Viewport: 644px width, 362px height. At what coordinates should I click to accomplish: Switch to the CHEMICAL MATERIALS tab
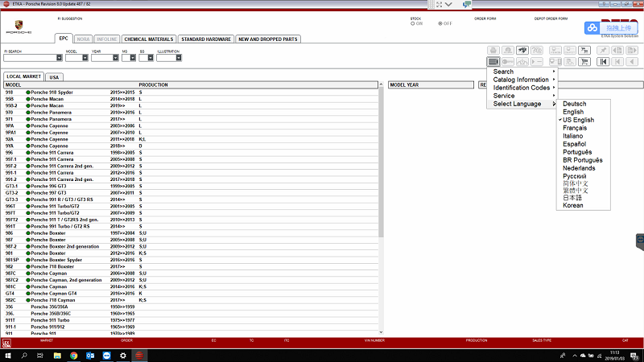[x=149, y=39]
